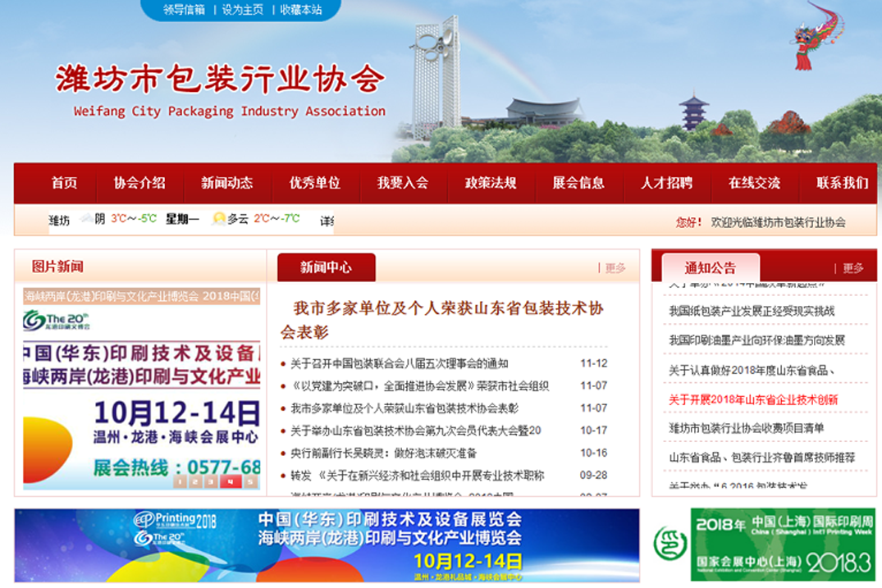
Task: Open red notice 关于开展2018年山东省企业技术创新
Action: coord(753,399)
